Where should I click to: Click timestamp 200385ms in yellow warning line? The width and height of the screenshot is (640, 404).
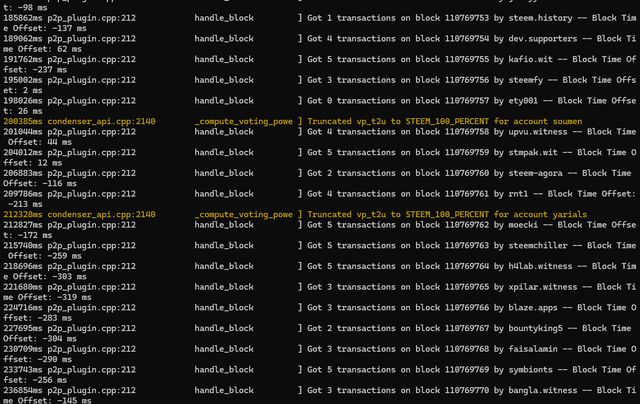click(x=22, y=122)
